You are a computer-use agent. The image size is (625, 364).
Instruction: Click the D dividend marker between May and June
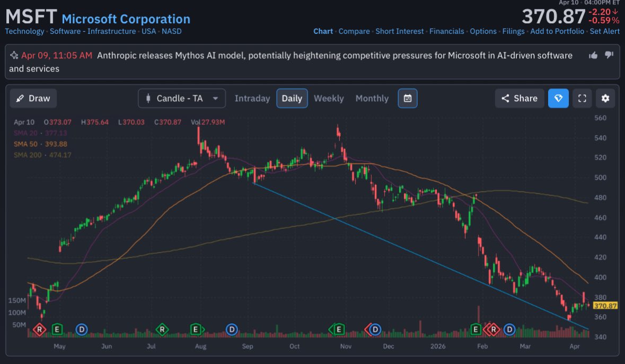(x=81, y=330)
